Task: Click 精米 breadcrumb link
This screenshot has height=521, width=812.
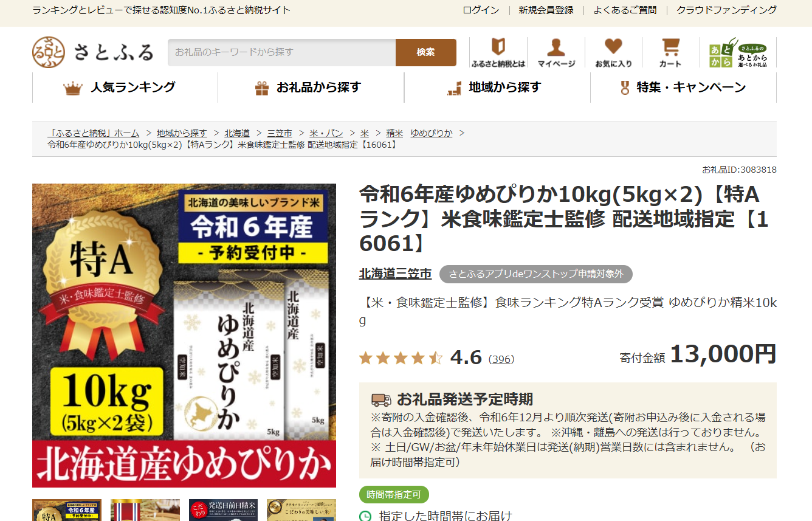Action: [x=394, y=133]
